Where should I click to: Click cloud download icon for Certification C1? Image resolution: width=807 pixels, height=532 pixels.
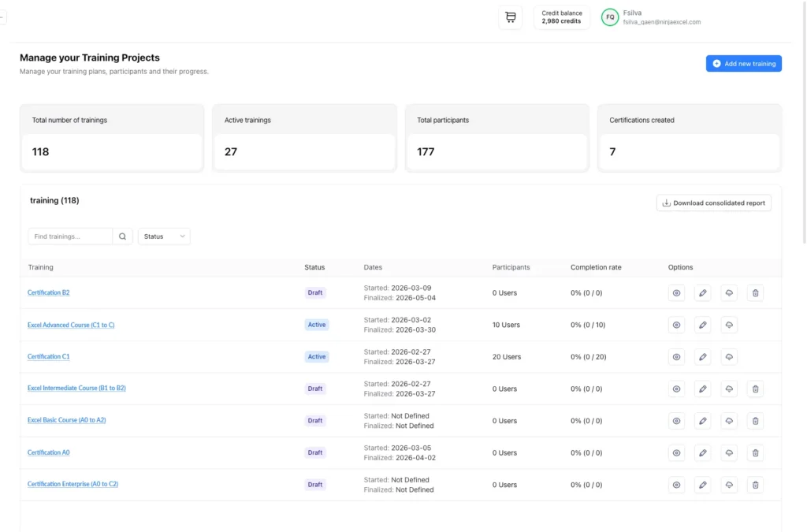tap(729, 357)
